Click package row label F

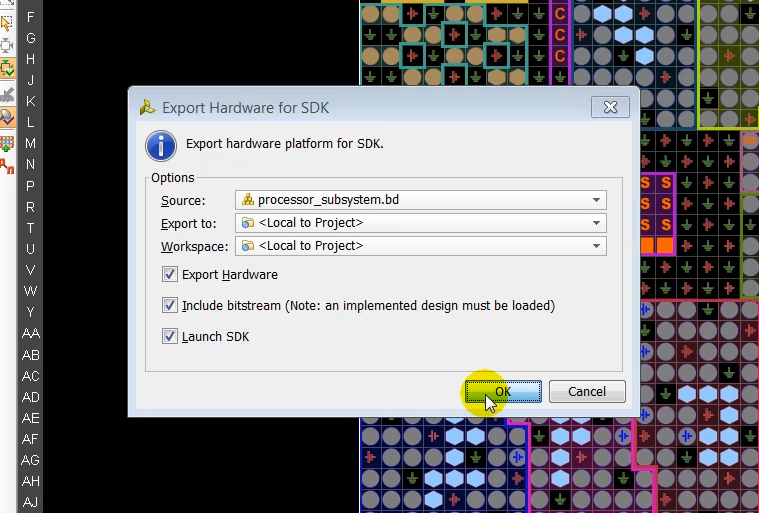tap(30, 17)
